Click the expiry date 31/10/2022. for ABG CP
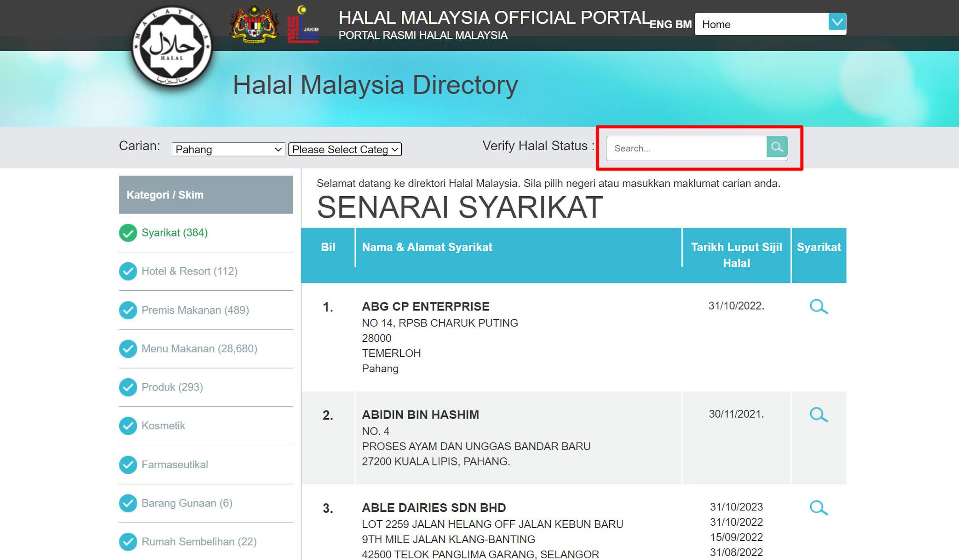Image resolution: width=959 pixels, height=560 pixels. (736, 306)
